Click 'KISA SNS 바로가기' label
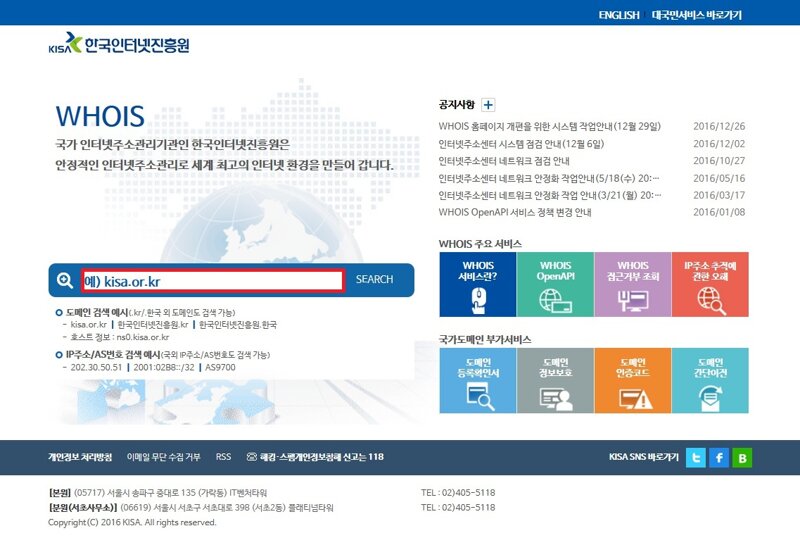Image resolution: width=800 pixels, height=545 pixels. pos(644,457)
